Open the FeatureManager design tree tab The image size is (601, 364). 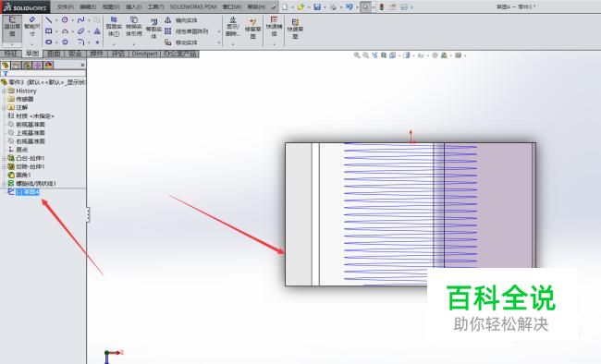coord(6,66)
